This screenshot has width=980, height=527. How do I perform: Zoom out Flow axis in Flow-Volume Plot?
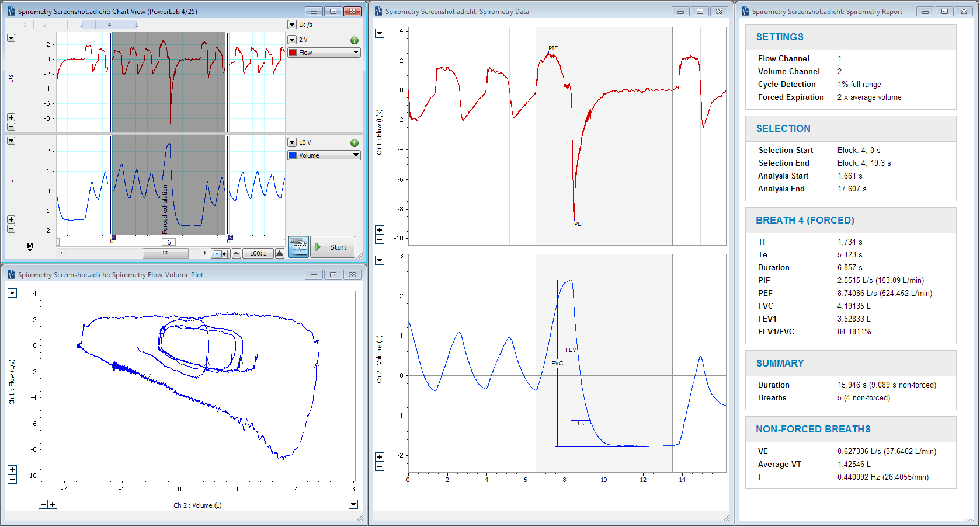[12, 479]
